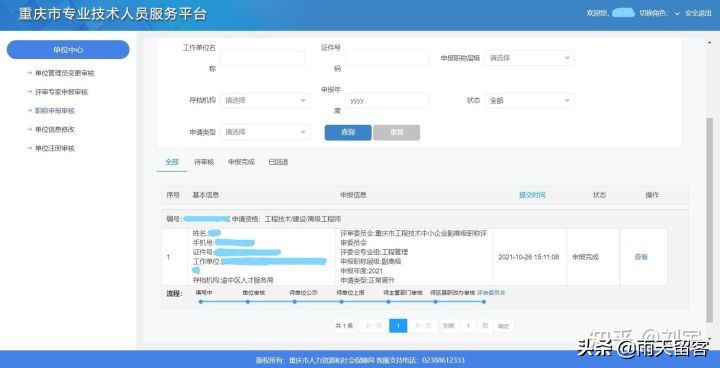This screenshot has width=720, height=368.
Task: Click the 确定 pagination confirm button
Action: pos(503,326)
